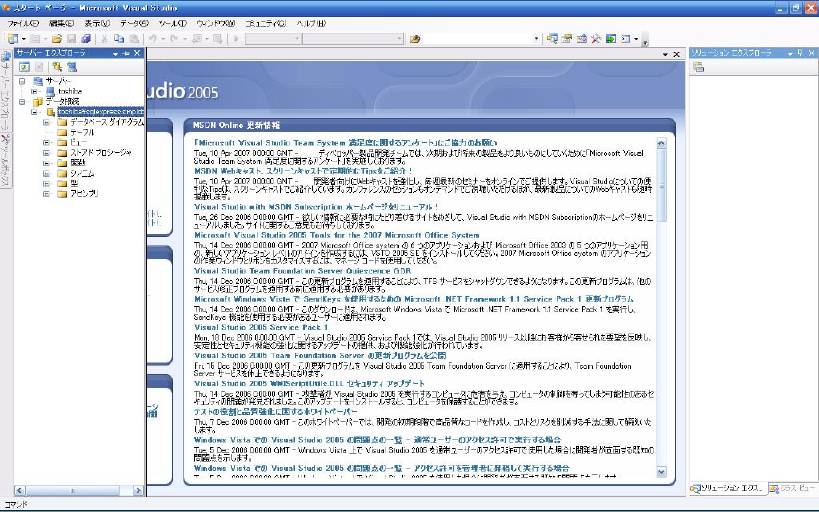Click the Connect to Server icon

pos(72,67)
